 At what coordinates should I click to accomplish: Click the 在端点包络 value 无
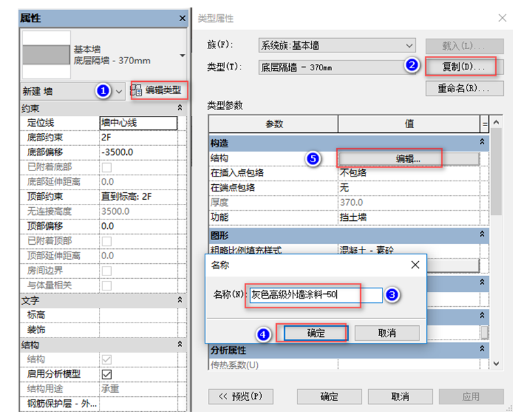coord(409,188)
